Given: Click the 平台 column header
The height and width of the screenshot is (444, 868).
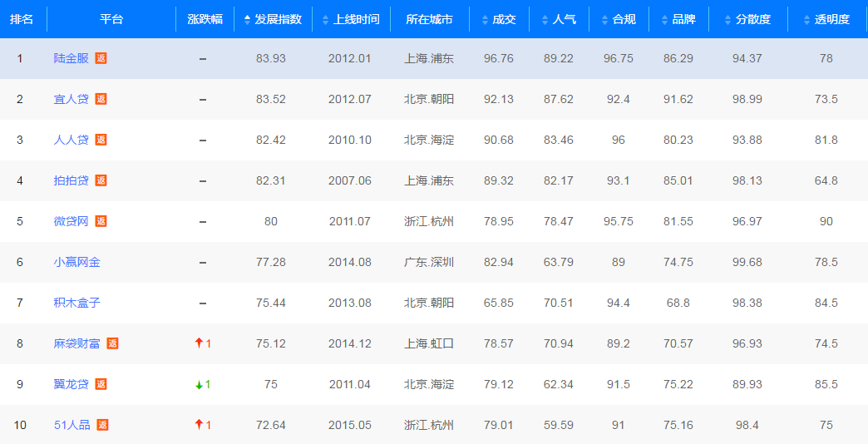Looking at the screenshot, I should coord(111,19).
